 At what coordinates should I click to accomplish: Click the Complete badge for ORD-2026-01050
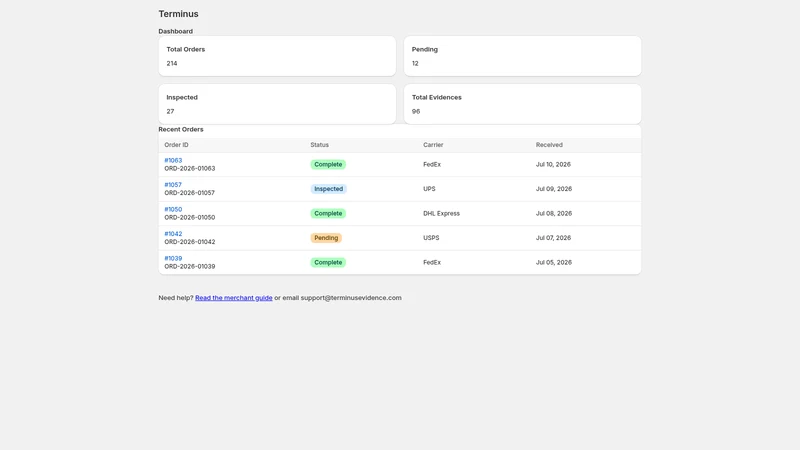pos(328,213)
